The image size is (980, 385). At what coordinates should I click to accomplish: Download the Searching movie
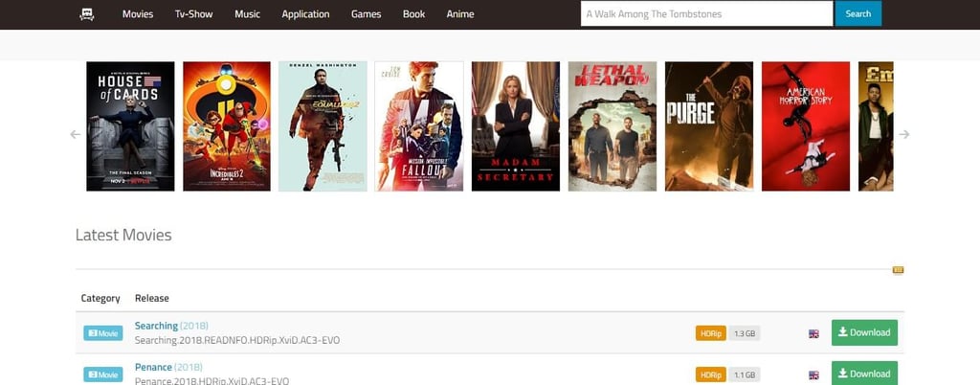(864, 332)
